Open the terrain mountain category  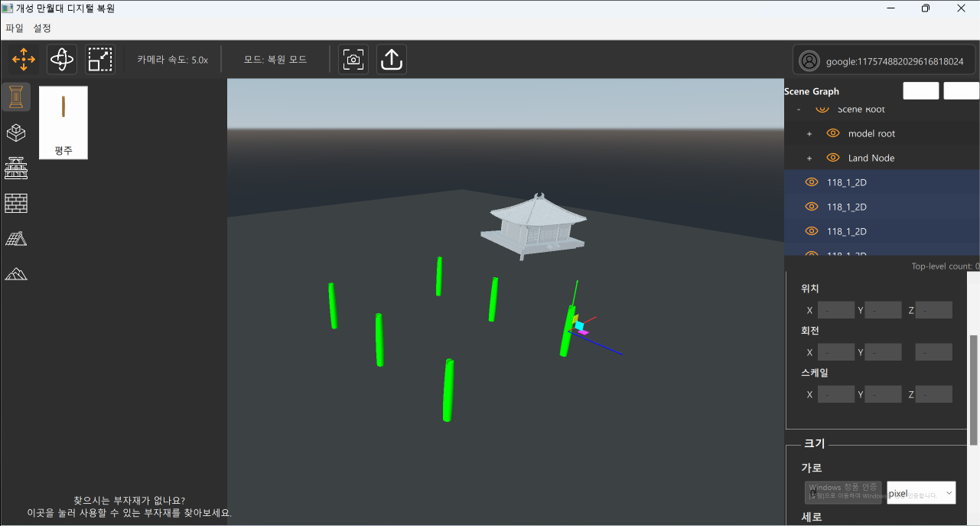tap(16, 273)
